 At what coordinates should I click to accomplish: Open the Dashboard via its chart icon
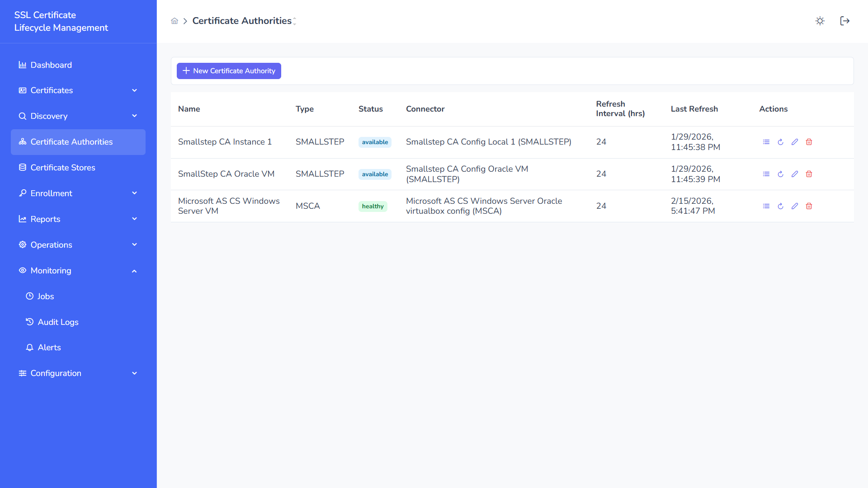(x=23, y=65)
